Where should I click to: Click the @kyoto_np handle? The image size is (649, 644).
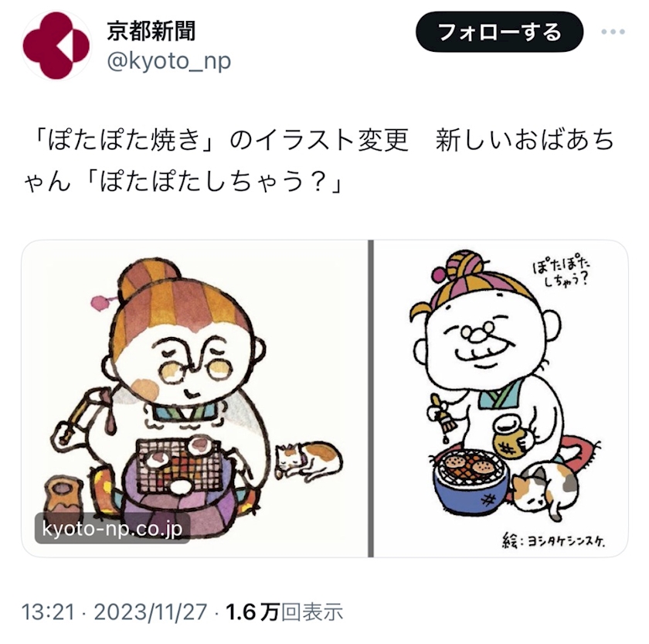pyautogui.click(x=169, y=61)
